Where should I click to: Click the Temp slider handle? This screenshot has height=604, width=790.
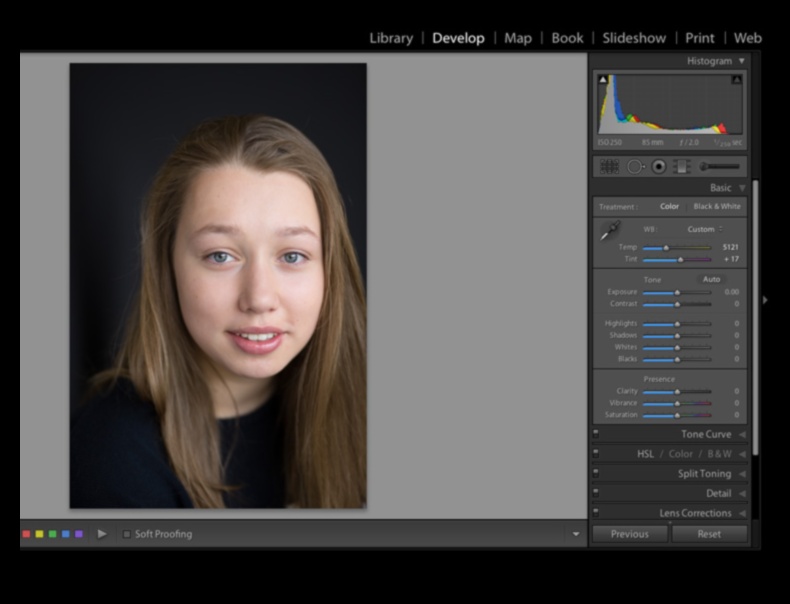pos(666,247)
